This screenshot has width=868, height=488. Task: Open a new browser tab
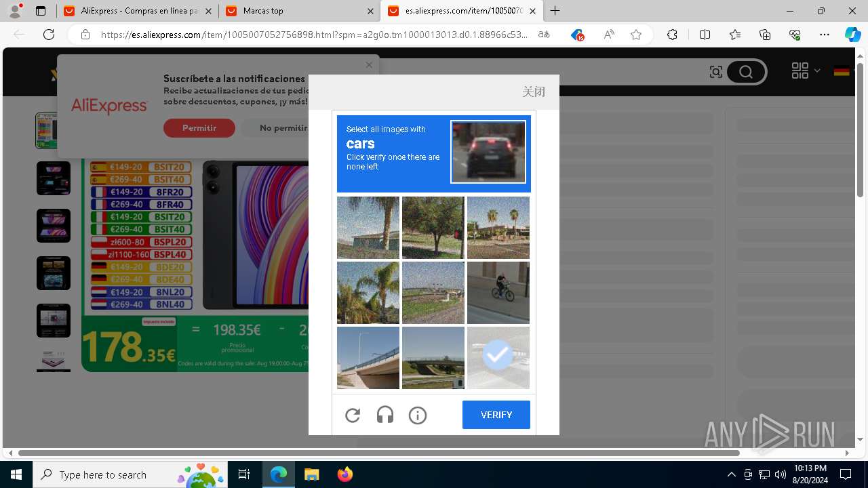tap(555, 11)
